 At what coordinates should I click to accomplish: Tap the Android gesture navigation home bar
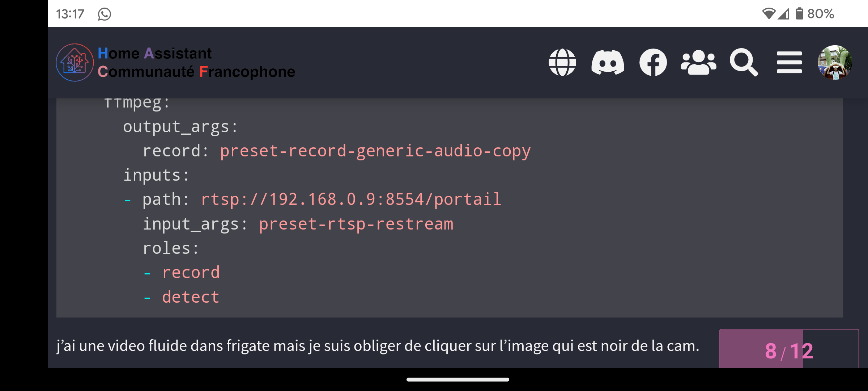point(458,379)
